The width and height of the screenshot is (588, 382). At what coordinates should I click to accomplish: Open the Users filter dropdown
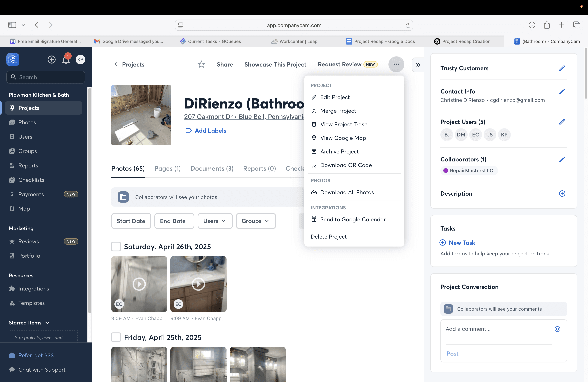coord(215,221)
